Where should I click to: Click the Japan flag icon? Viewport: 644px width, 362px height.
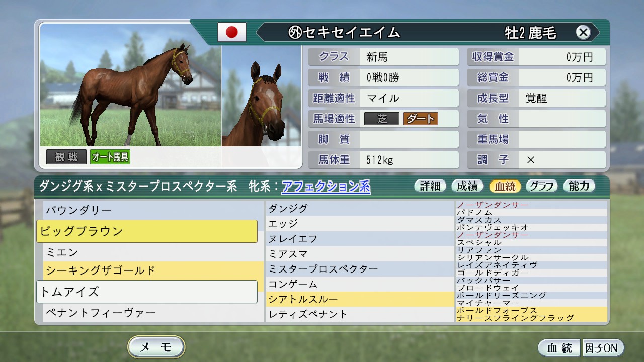click(x=231, y=32)
